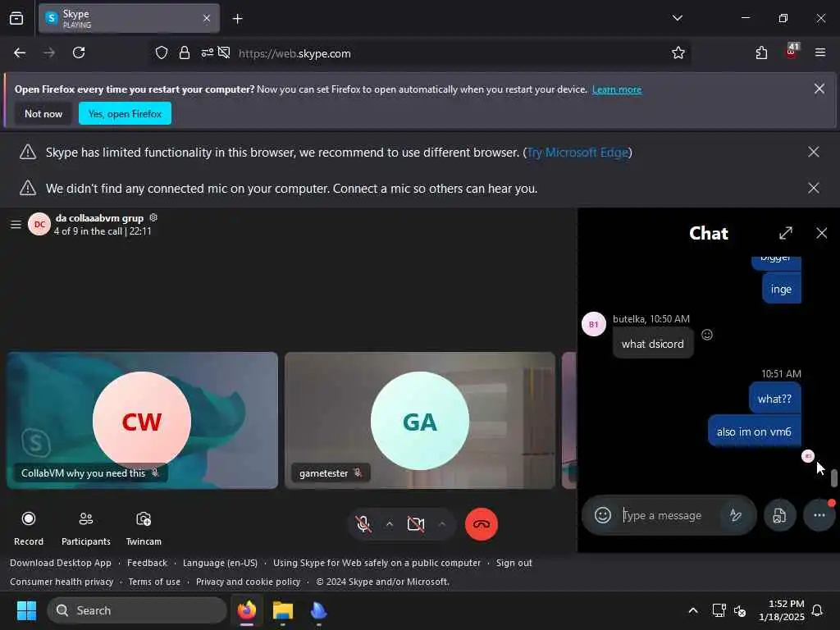Open the Firefox extensions puzzle icon
Viewport: 840px width, 630px height.
pos(761,52)
